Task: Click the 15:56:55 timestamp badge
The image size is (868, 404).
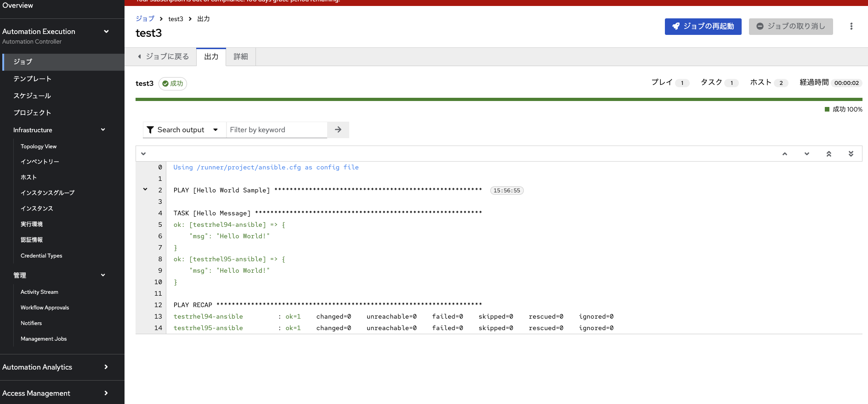Action: coord(507,191)
